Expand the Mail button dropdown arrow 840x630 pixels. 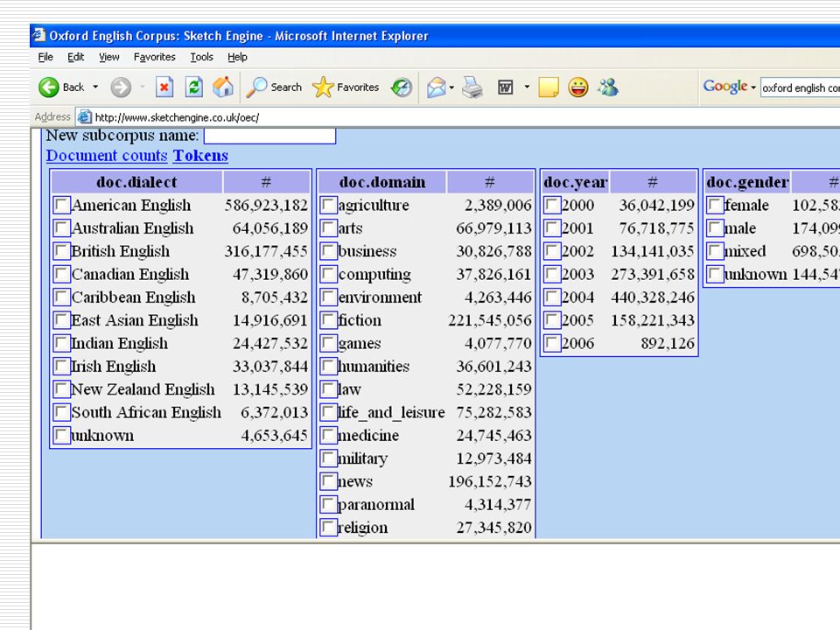tap(451, 87)
